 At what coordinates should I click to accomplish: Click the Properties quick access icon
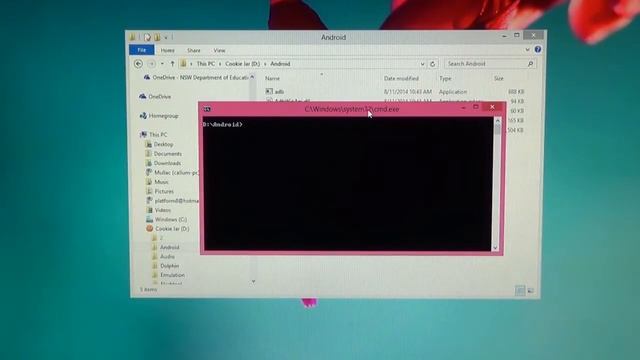point(147,37)
